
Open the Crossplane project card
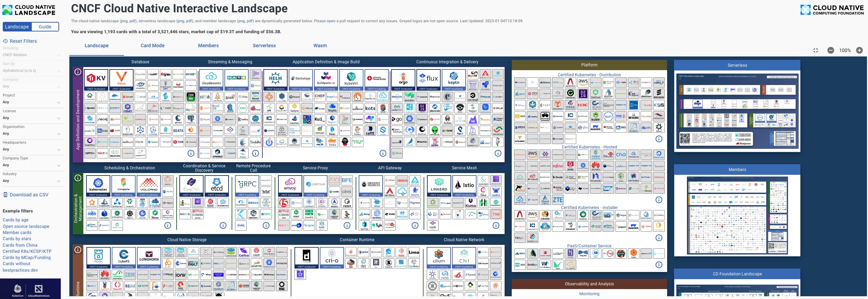123,186
